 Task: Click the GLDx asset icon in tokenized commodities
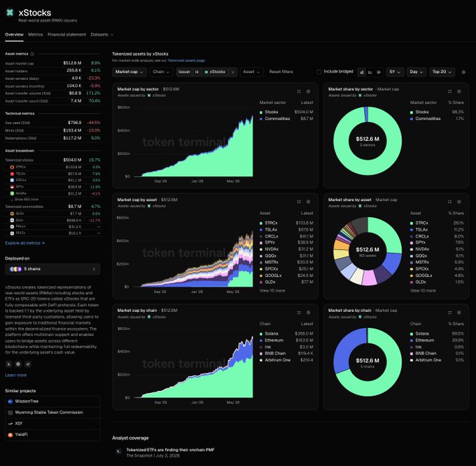(x=12, y=214)
